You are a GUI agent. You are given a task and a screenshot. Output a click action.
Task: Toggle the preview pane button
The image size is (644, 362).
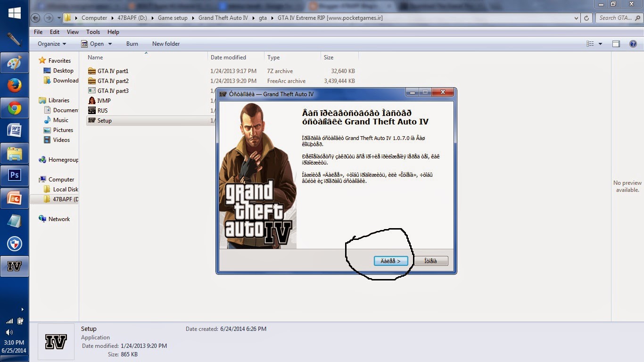[616, 44]
